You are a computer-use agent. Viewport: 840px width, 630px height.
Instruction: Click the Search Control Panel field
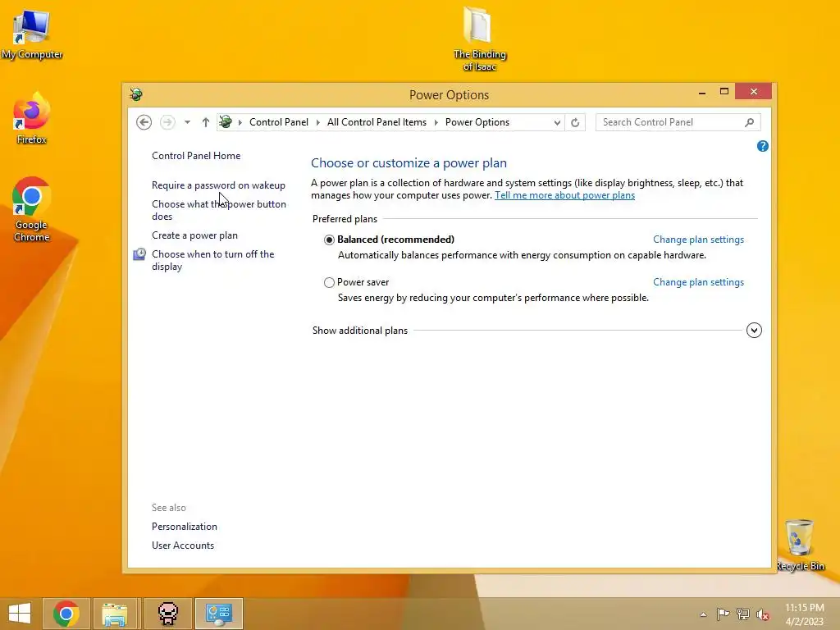coord(678,122)
